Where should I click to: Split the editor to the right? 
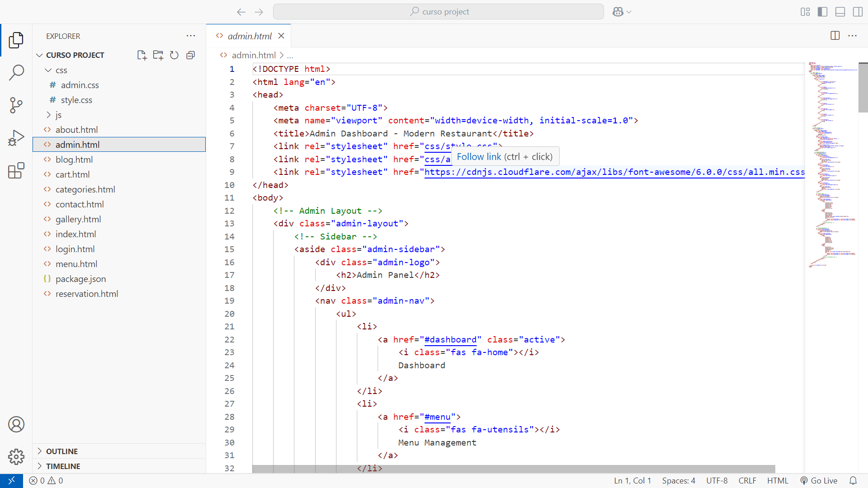tap(835, 36)
